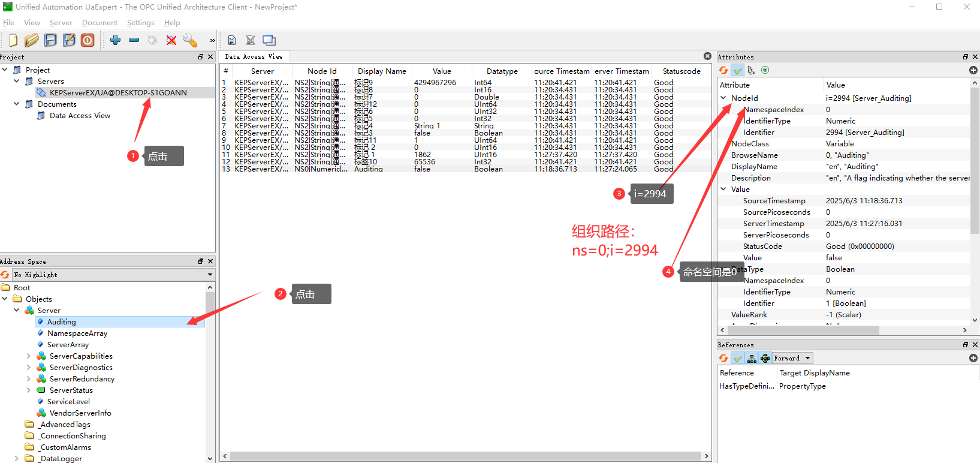
Task: Collapse the Objects folder node
Action: pos(5,299)
